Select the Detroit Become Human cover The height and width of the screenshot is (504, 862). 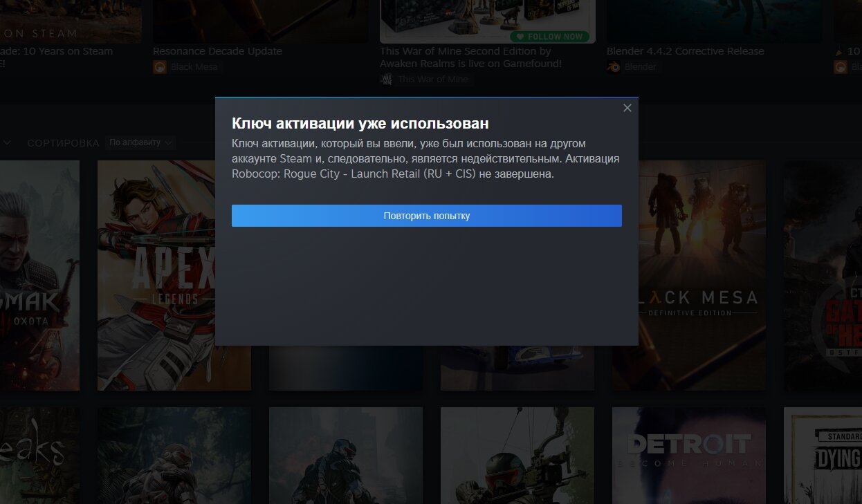[689, 456]
